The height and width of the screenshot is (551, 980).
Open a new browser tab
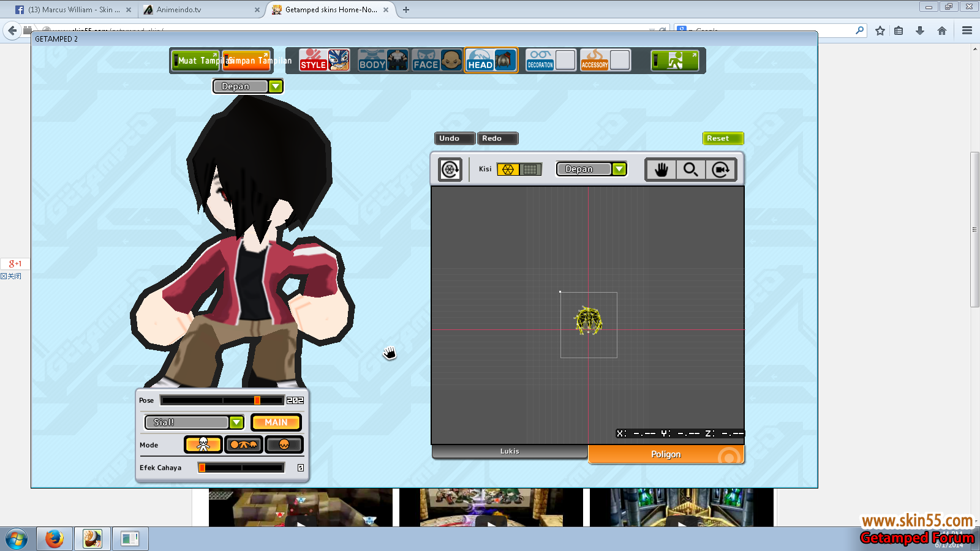(405, 10)
